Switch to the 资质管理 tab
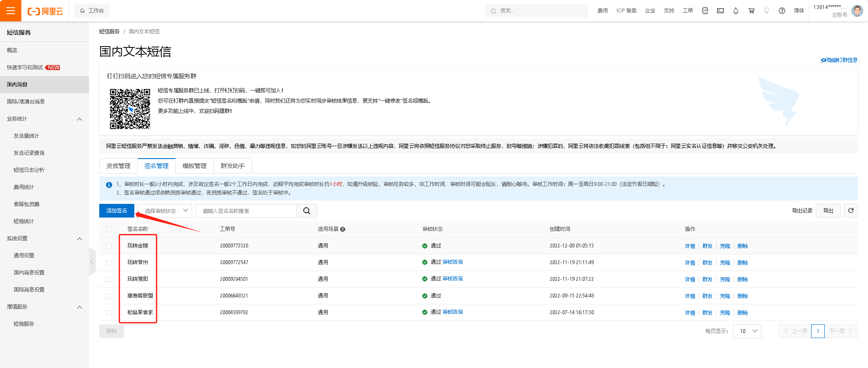The width and height of the screenshot is (868, 368). coord(118,166)
